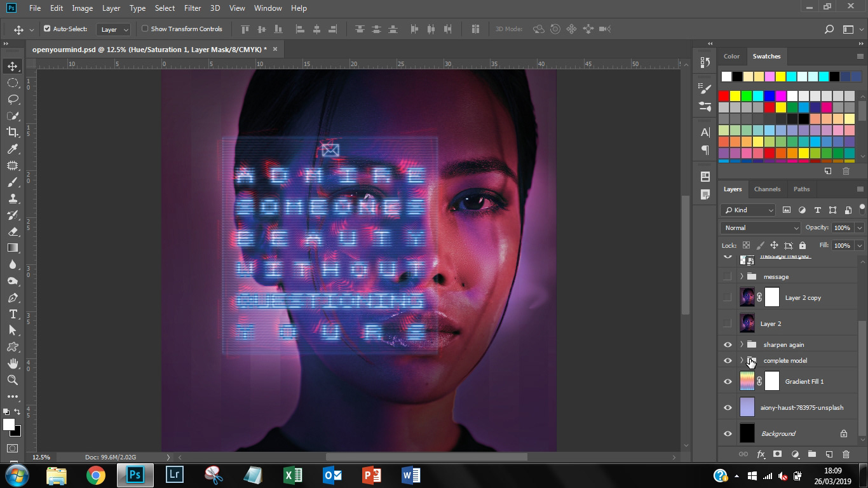The height and width of the screenshot is (488, 868).
Task: Expand the complete model group
Action: [x=742, y=360]
